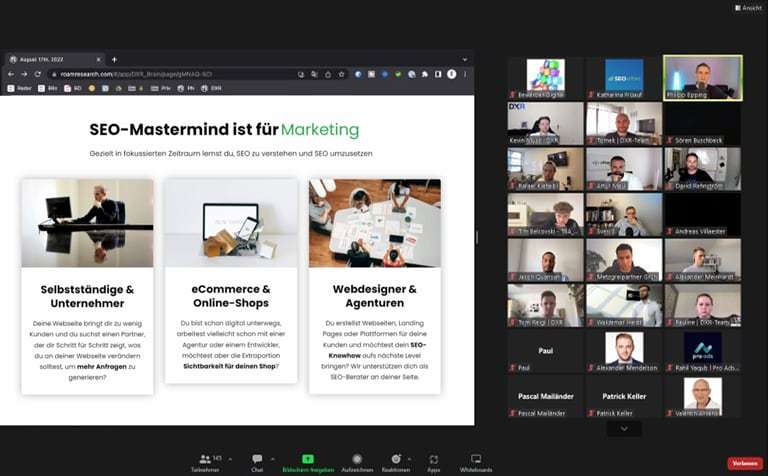Select Patrick Keller's tile

(624, 397)
